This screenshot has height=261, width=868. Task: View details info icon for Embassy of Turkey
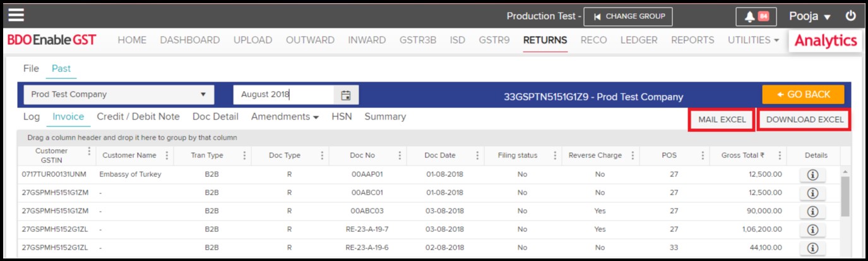pyautogui.click(x=812, y=175)
